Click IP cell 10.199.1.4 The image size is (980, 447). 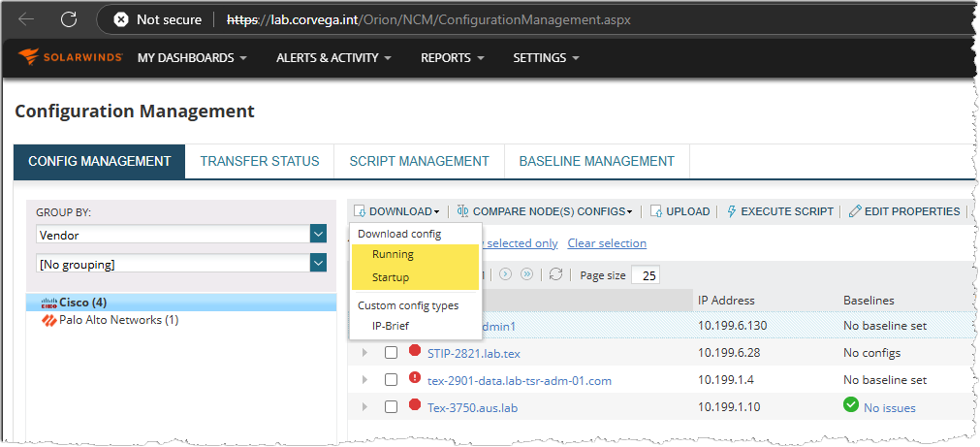click(x=725, y=379)
